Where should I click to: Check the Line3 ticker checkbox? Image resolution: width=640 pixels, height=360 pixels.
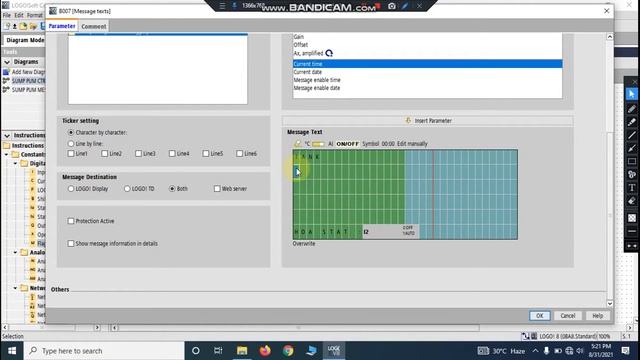(138, 153)
